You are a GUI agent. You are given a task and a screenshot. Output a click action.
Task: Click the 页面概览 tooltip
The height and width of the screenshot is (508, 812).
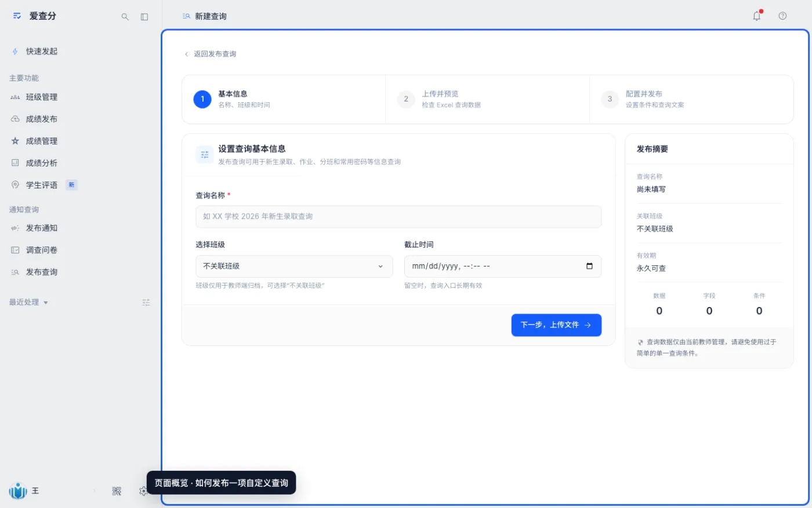coord(221,483)
